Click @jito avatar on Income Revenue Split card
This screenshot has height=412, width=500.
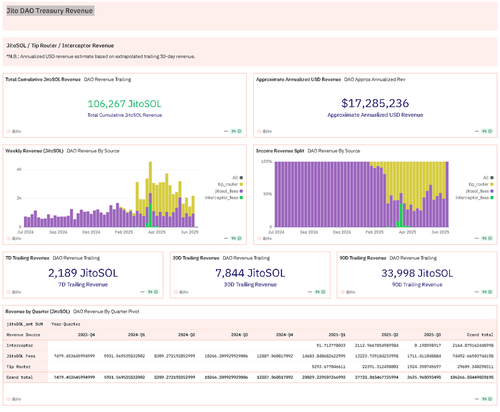click(259, 238)
